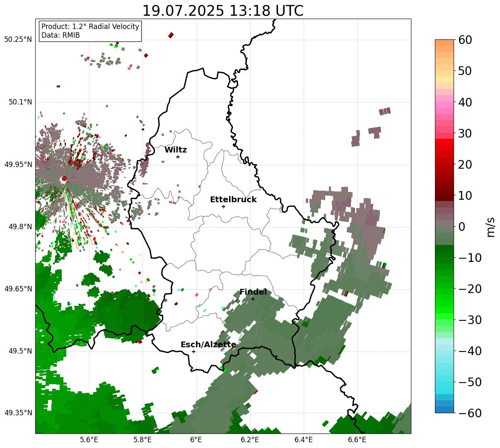The image size is (500, 448).
Task: Pick the cyan colorbar segment near −50
Action: [444, 385]
